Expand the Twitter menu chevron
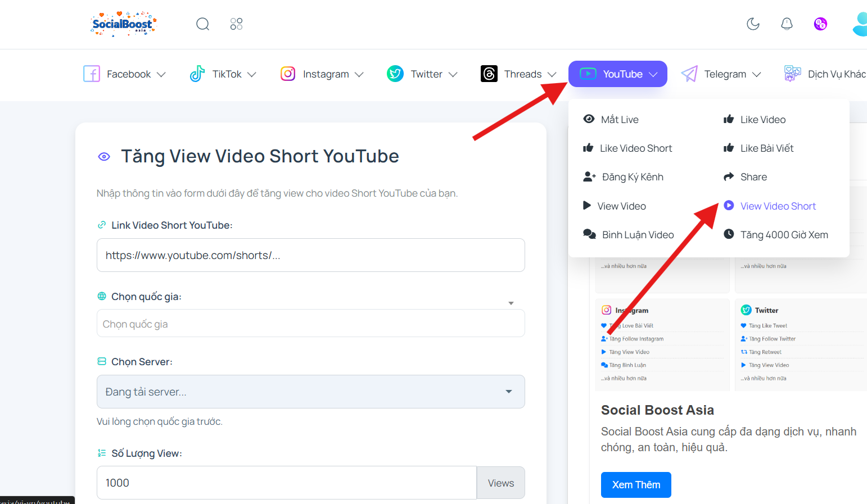Screen dimensions: 867x504 453,74
